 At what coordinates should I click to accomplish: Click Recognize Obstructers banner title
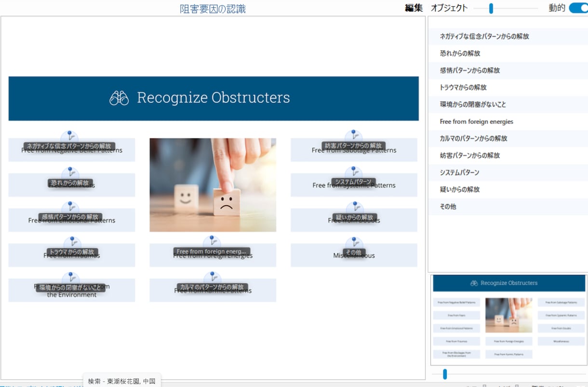coord(214,97)
